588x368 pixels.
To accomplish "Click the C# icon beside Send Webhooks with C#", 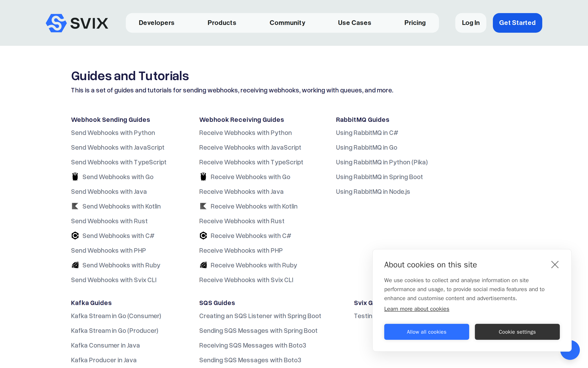I will tap(75, 236).
